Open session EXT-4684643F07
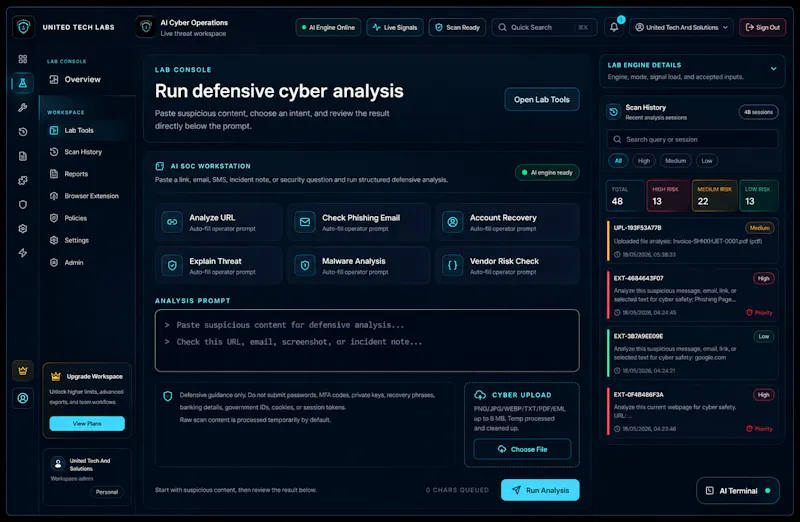Image resolution: width=800 pixels, height=522 pixels. point(692,295)
